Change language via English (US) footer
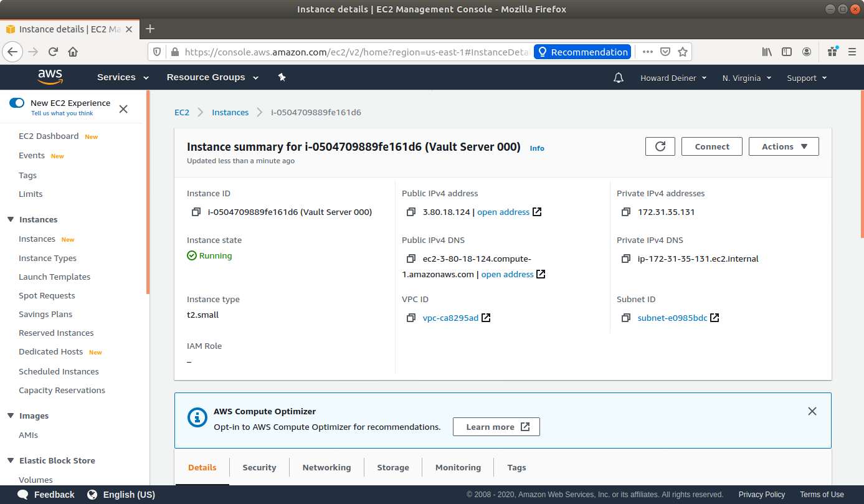Viewport: 864px width, 504px height. point(121,495)
